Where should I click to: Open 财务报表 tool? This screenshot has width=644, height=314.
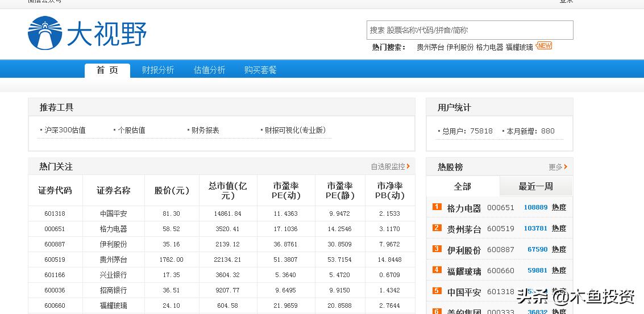[x=205, y=130]
